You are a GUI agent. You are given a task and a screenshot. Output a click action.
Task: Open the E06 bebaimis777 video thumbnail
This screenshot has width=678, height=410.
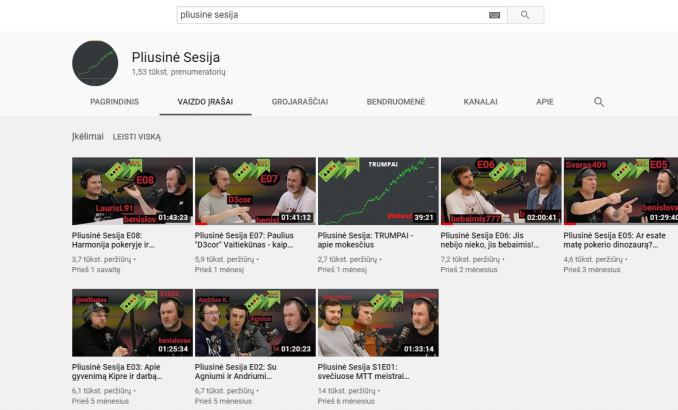coord(501,191)
